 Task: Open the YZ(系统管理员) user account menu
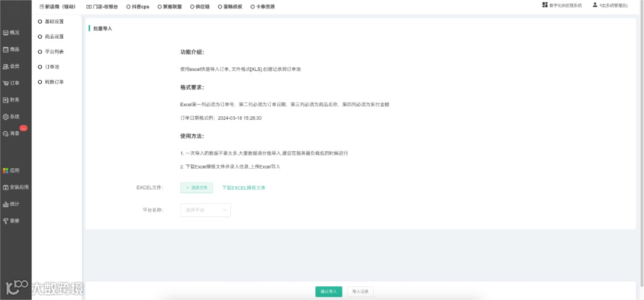610,5
